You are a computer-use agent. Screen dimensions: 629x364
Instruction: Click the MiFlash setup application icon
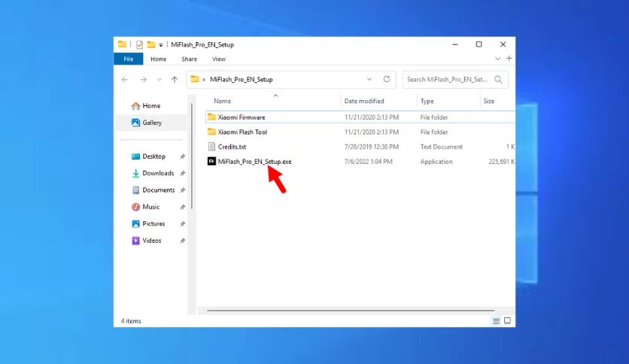click(x=211, y=161)
